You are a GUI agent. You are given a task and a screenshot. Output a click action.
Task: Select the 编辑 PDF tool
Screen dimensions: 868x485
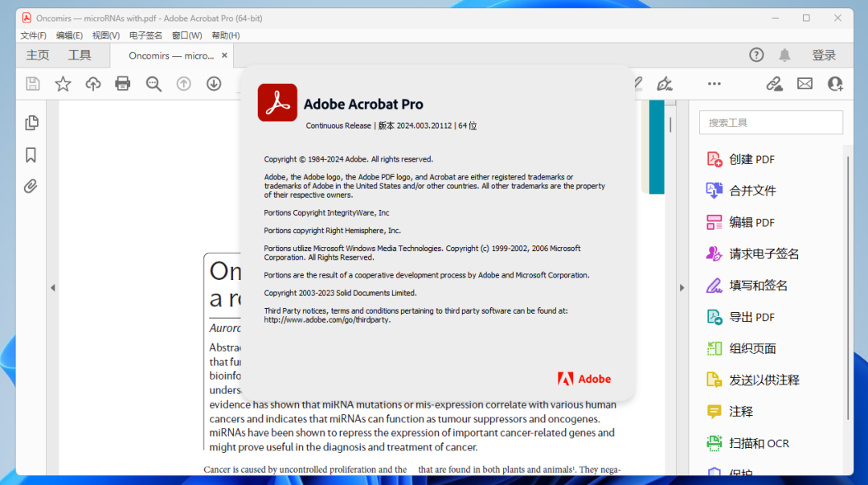tap(741, 222)
